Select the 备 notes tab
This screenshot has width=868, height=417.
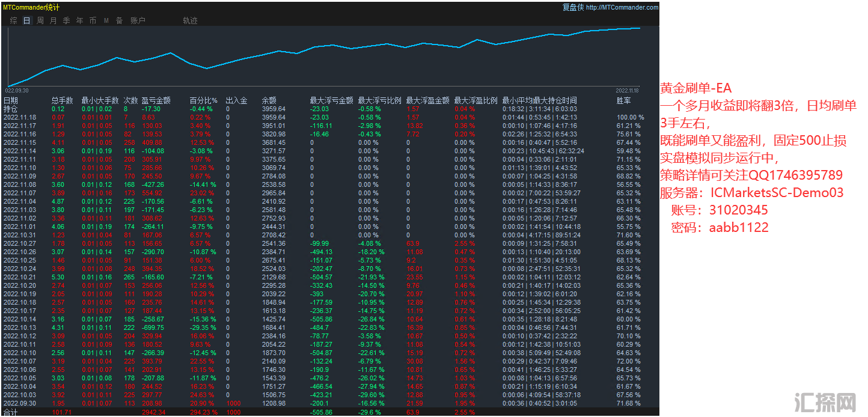click(119, 20)
